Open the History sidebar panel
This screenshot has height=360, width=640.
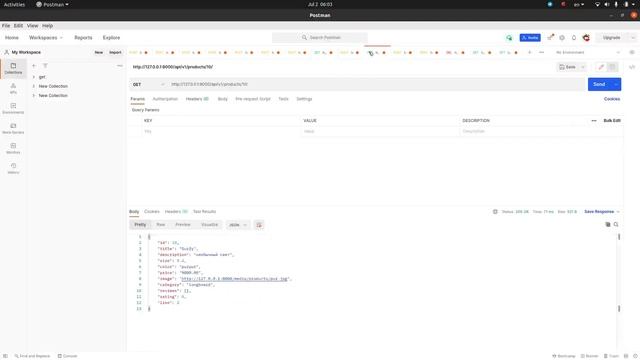(x=13, y=168)
